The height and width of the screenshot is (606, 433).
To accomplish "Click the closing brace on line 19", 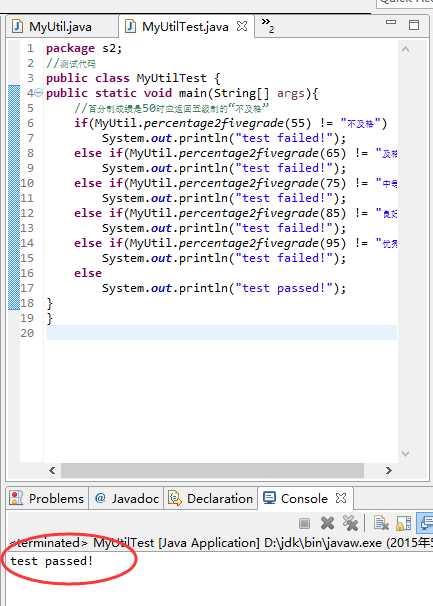I will [x=49, y=318].
